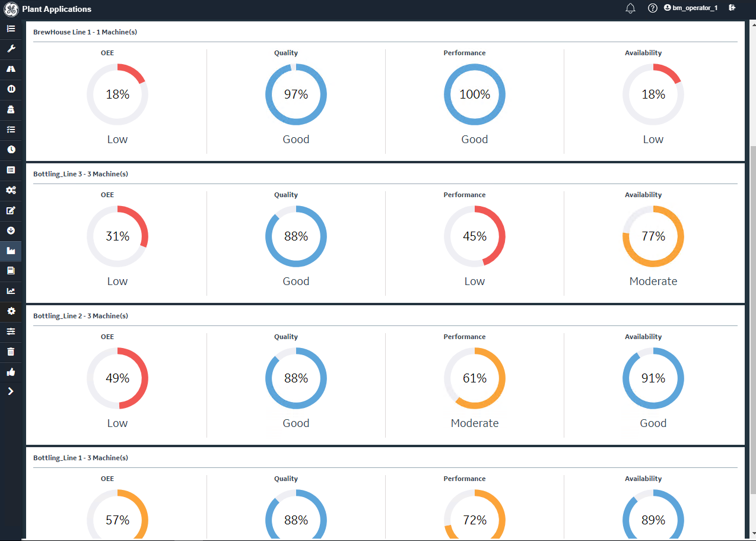This screenshot has height=541, width=756.
Task: Click BrewHouse Line 1 Performance 100% gauge
Action: click(475, 94)
